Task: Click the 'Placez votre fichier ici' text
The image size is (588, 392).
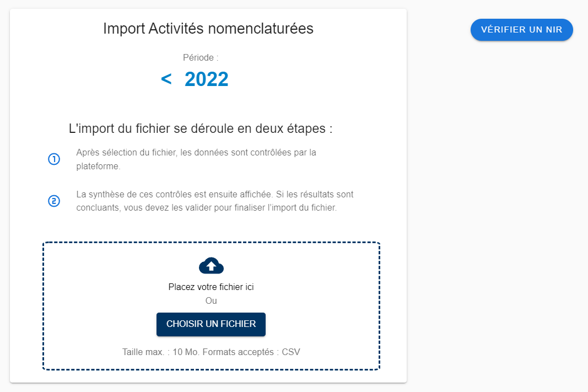Action: [211, 287]
